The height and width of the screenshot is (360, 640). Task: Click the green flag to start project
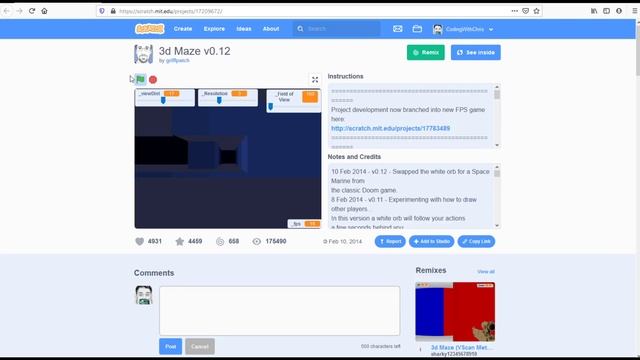point(140,79)
